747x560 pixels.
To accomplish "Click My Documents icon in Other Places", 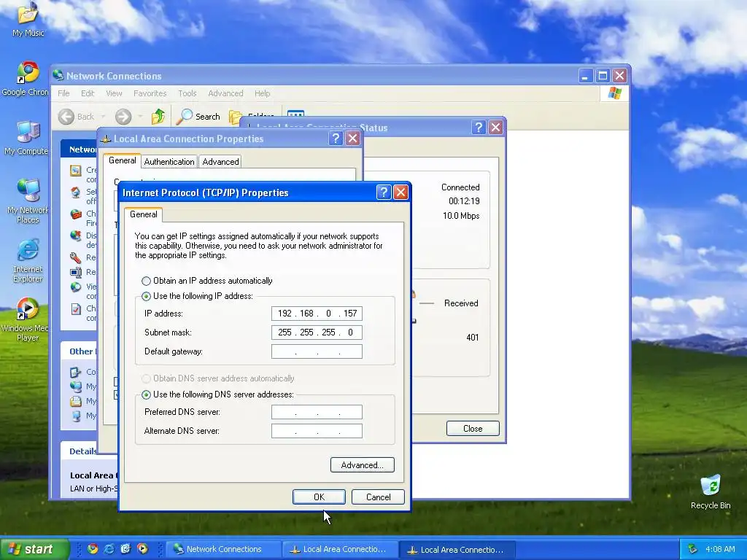I will [x=76, y=402].
